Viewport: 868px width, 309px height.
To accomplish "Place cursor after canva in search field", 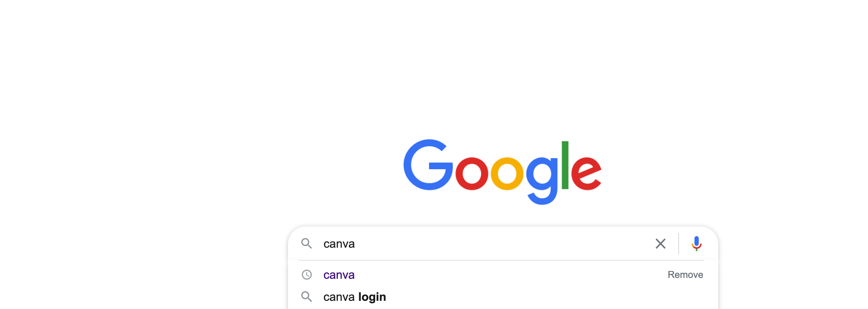I will [355, 244].
